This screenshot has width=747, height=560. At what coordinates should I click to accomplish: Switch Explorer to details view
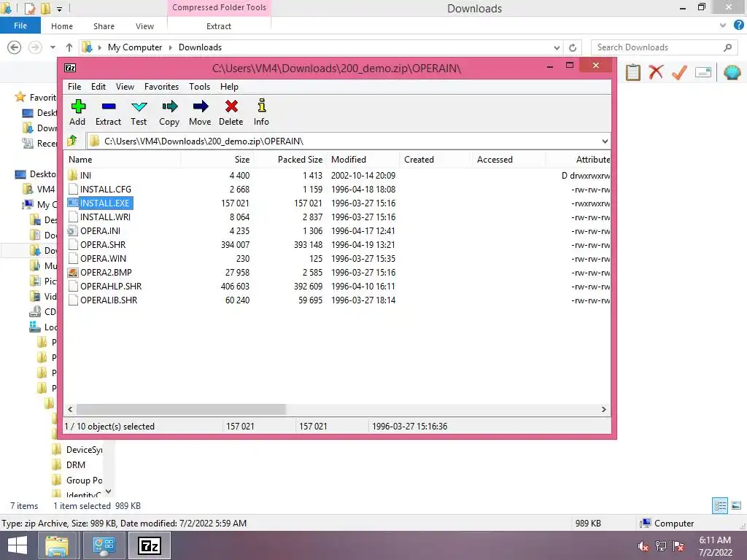pyautogui.click(x=720, y=506)
